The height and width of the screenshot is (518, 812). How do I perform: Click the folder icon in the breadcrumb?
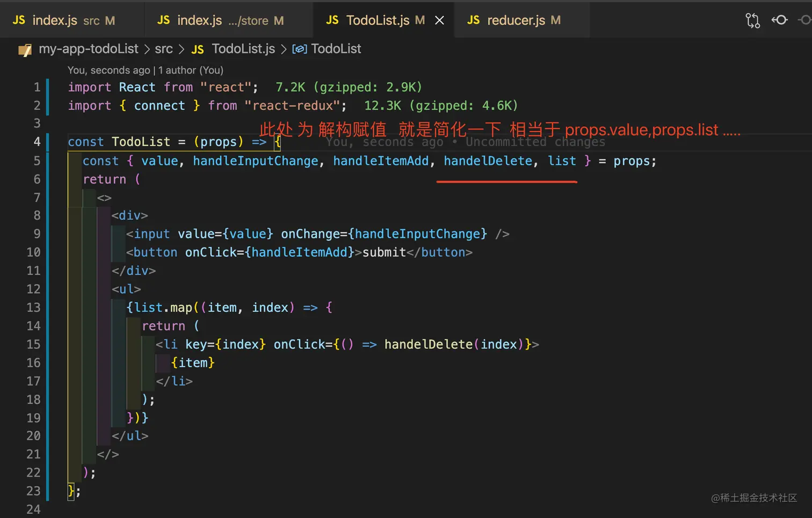coord(25,50)
